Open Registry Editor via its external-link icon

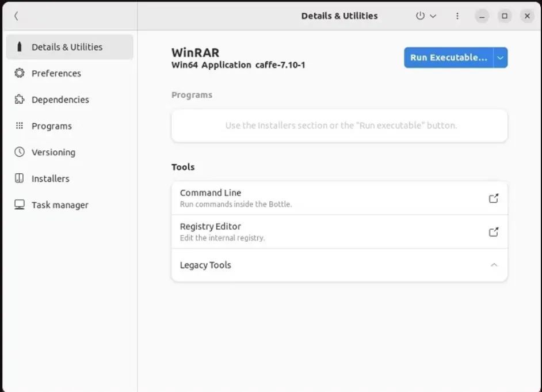click(493, 232)
